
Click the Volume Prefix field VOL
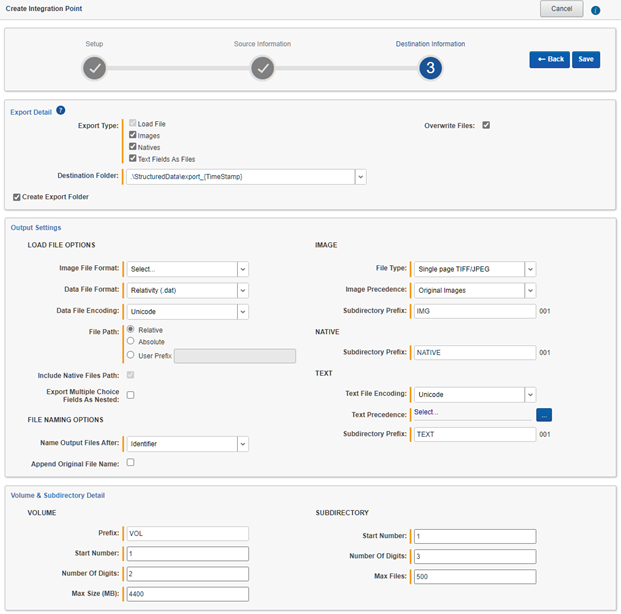point(188,534)
